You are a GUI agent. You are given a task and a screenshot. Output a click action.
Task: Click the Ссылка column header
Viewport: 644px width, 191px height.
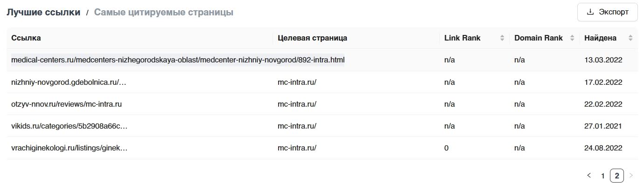tap(26, 38)
